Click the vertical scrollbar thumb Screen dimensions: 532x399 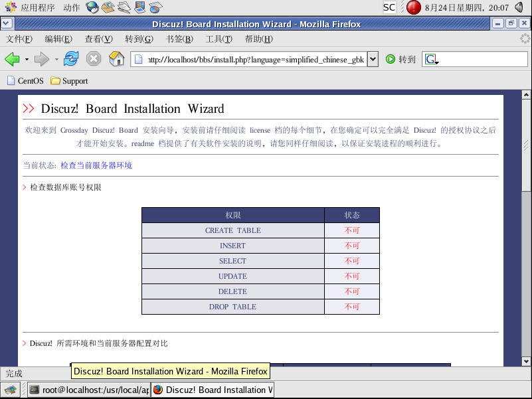(526, 145)
